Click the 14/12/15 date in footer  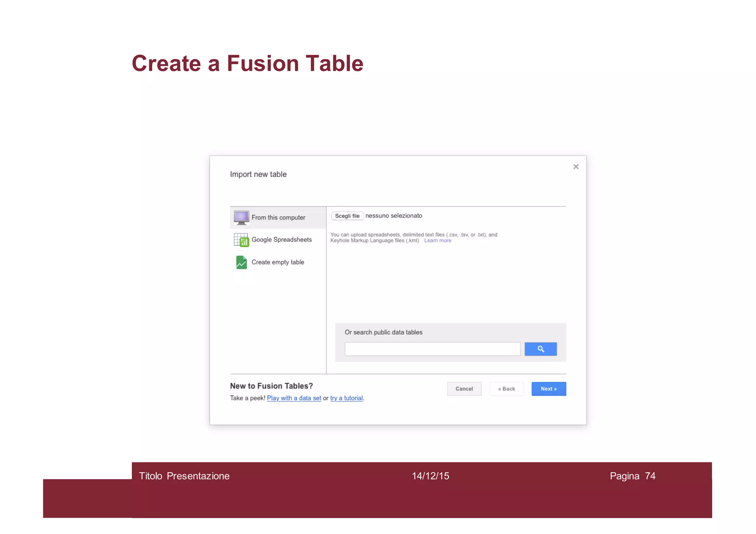click(x=430, y=476)
